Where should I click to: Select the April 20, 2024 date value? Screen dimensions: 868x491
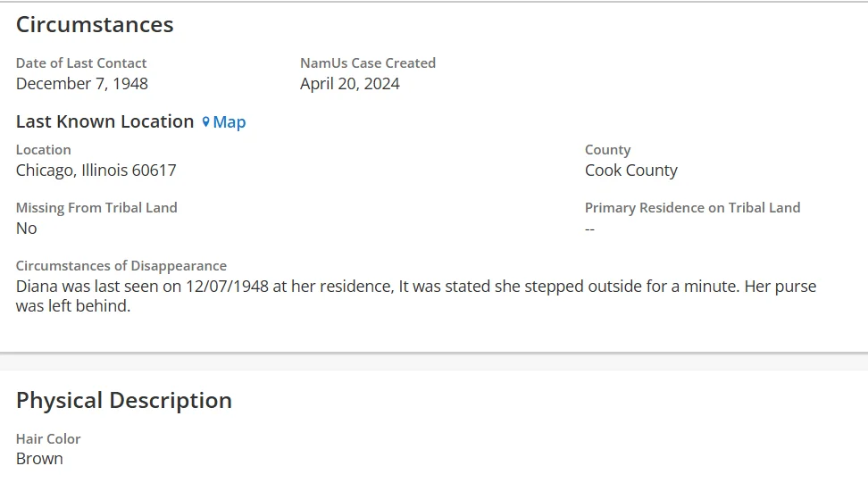(x=350, y=84)
